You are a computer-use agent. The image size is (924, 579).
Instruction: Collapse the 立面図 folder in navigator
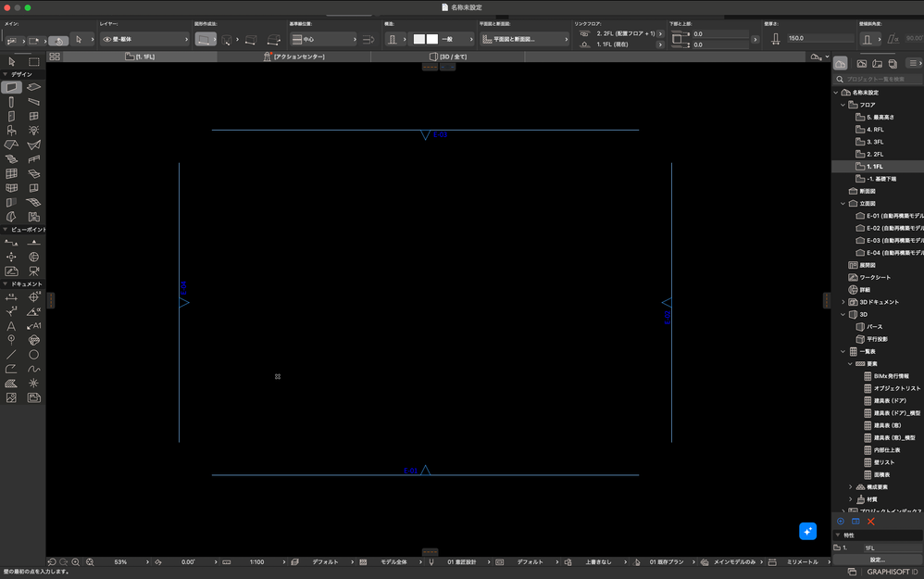(843, 204)
